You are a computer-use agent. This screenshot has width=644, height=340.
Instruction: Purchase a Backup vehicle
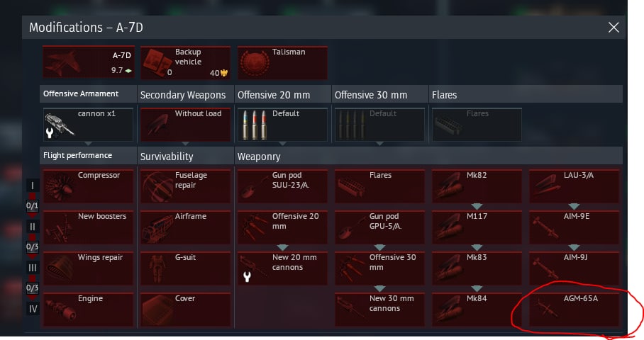(185, 63)
